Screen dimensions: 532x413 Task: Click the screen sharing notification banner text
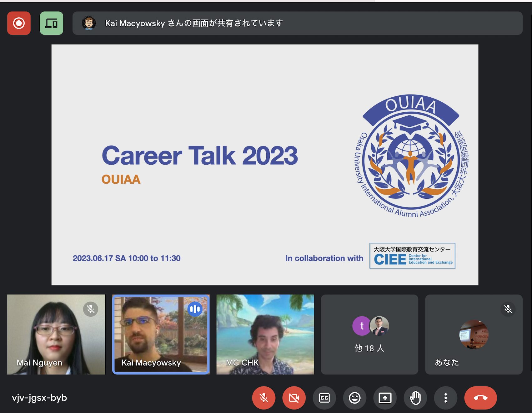(x=194, y=23)
